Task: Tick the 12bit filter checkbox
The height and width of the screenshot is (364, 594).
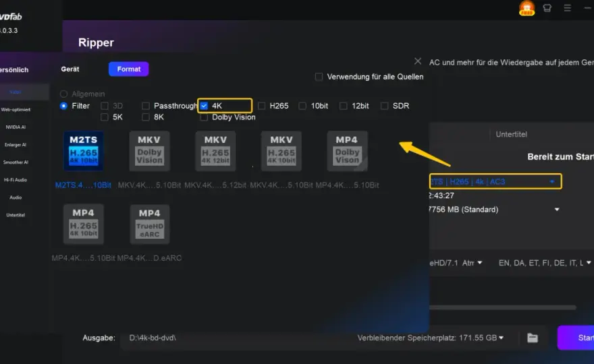Action: pos(343,106)
